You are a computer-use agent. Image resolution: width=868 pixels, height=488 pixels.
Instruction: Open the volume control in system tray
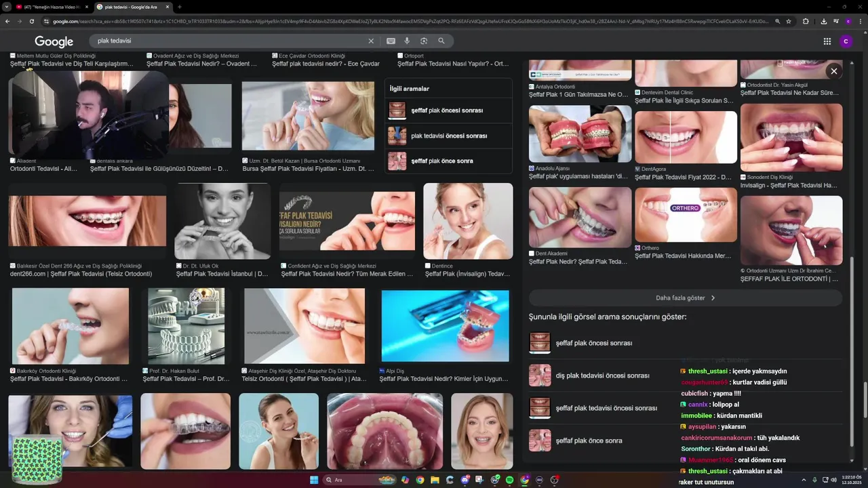pos(834,480)
